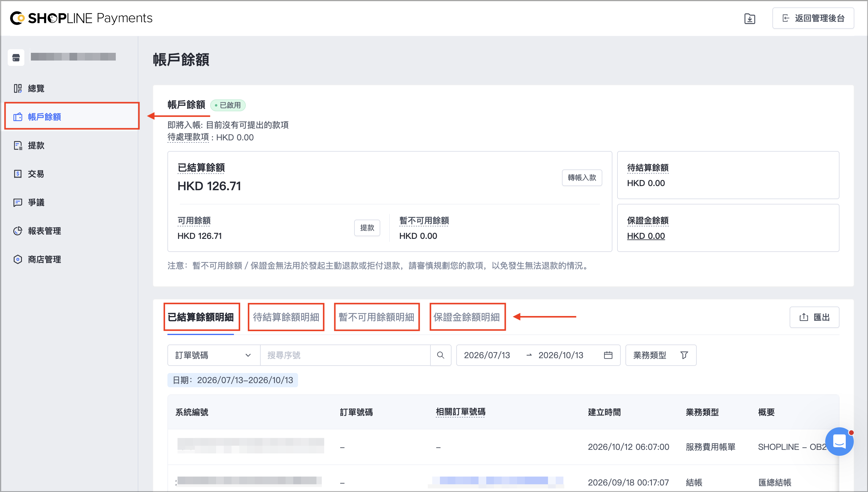Screen dimensions: 868x492
Task: Click the 保證金餘額 label
Action: pos(648,221)
